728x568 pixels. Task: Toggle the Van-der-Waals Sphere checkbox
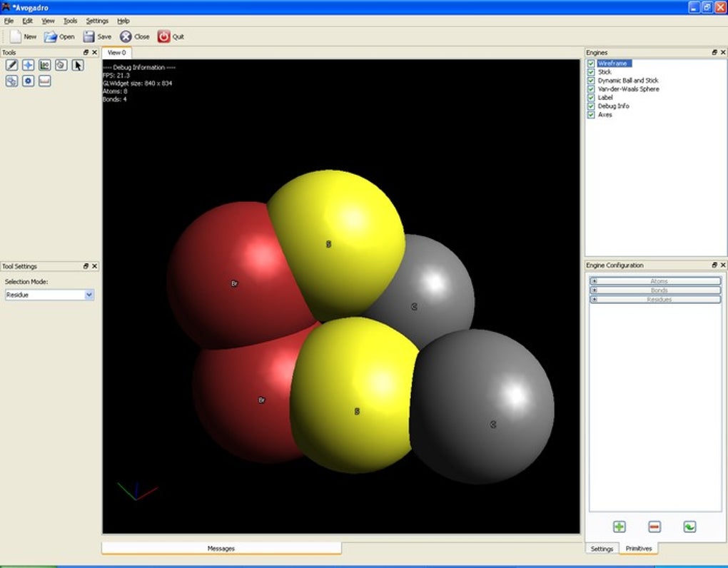click(x=591, y=89)
